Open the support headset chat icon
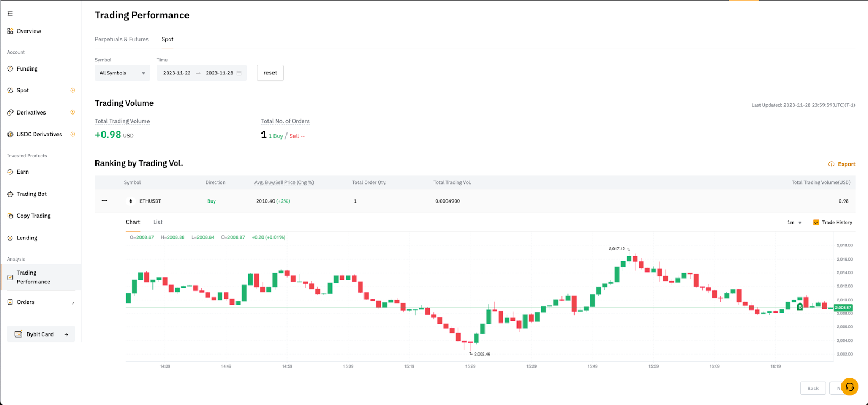868x405 pixels. [850, 387]
